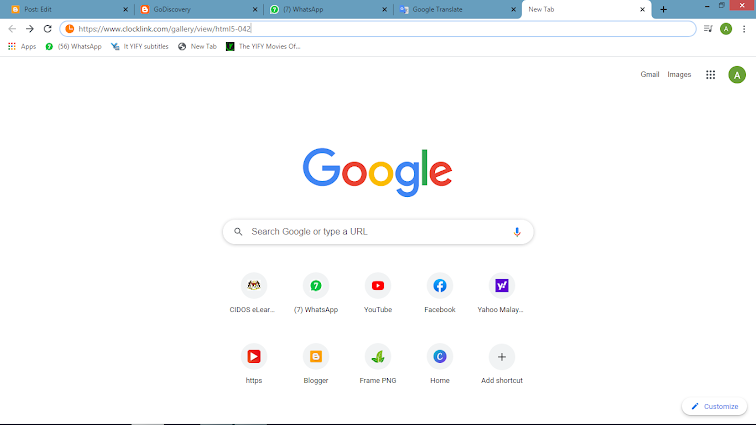Open the Chrome three-dot menu
The image size is (756, 425).
(744, 29)
